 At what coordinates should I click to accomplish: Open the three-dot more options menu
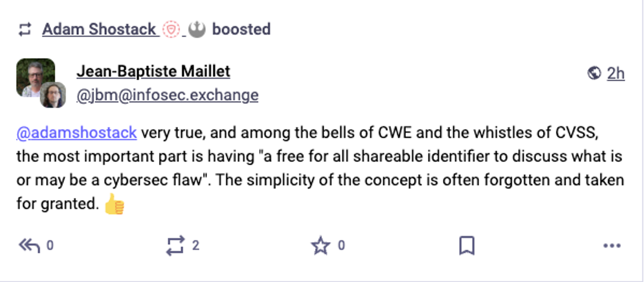(612, 245)
